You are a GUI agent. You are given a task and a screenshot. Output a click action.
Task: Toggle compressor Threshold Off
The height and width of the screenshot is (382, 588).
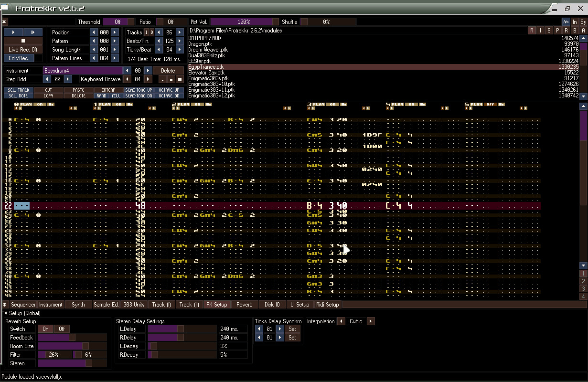(118, 22)
